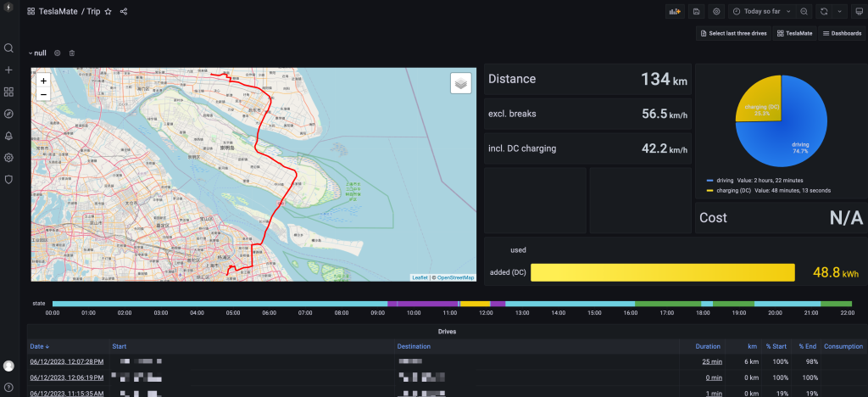
Task: Click the TeslaMate dashboards link button
Action: click(793, 33)
